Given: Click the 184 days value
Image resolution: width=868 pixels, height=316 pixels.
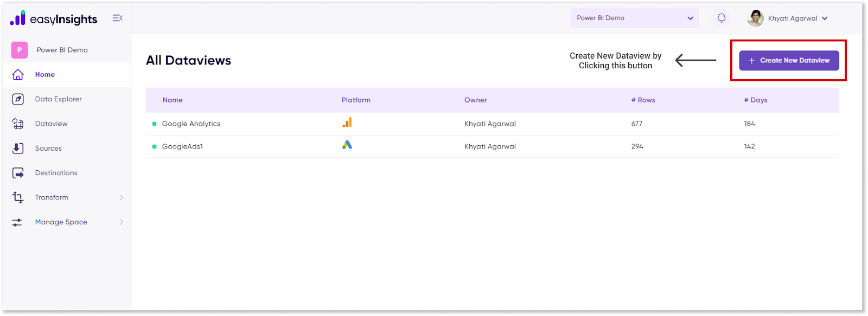Looking at the screenshot, I should click(x=750, y=124).
